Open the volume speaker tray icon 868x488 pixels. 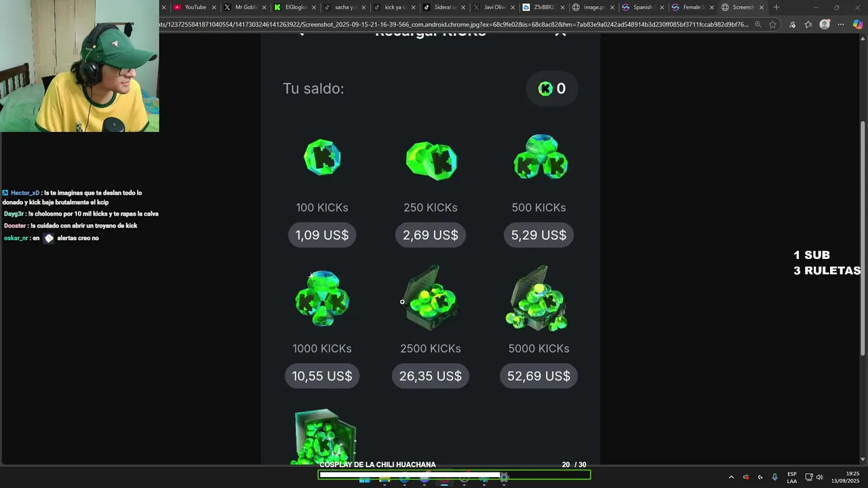[819, 477]
